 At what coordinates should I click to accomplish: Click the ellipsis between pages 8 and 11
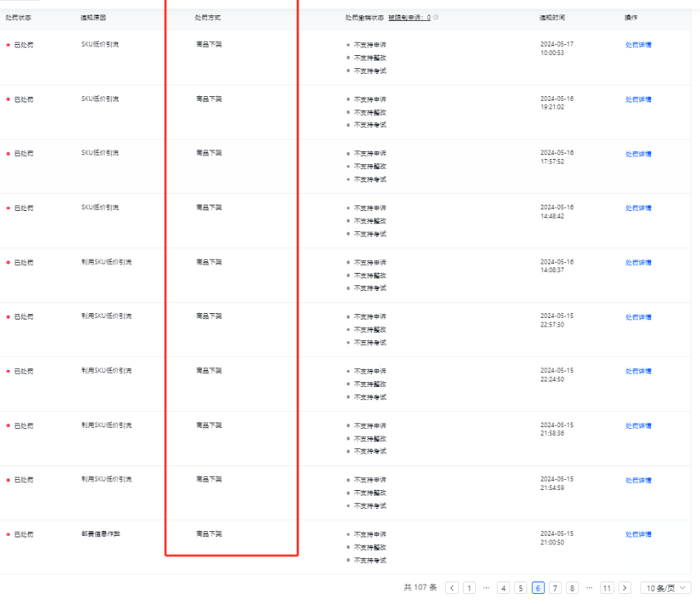click(589, 588)
